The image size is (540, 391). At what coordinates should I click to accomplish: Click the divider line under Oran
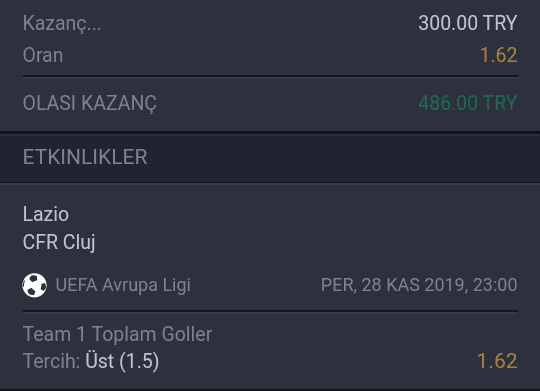tap(270, 76)
